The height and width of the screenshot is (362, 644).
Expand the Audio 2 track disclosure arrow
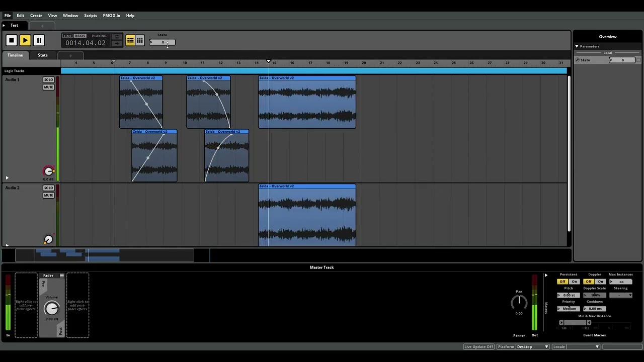pyautogui.click(x=7, y=245)
